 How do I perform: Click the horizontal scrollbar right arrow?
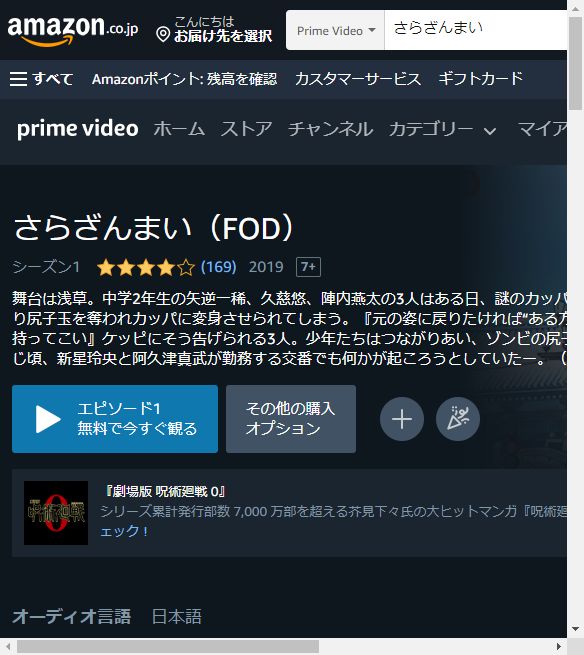[x=559, y=647]
